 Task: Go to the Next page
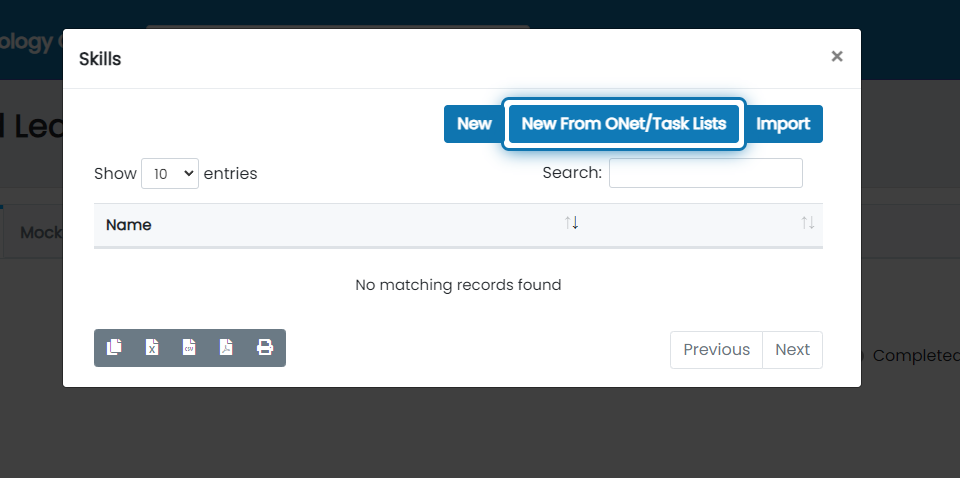click(x=792, y=349)
